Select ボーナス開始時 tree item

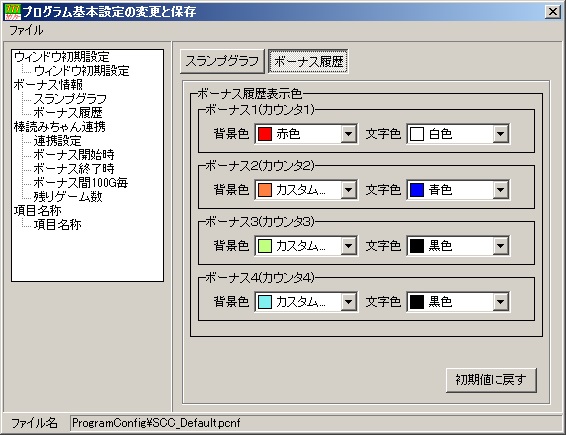[74, 155]
